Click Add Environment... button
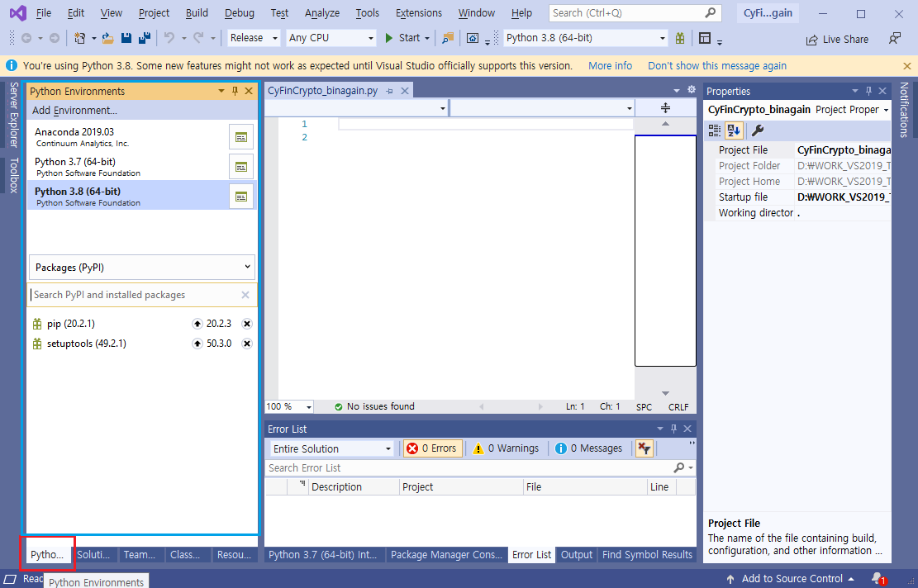The image size is (918, 588). (x=74, y=110)
